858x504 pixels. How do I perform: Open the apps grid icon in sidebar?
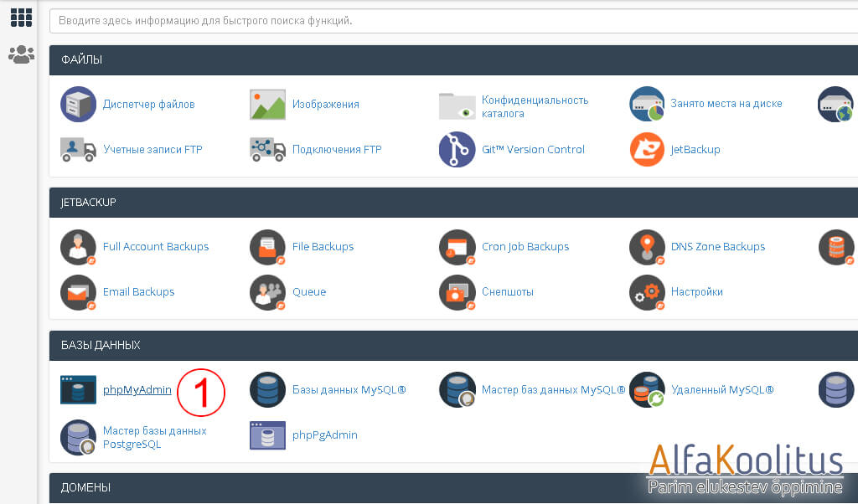click(x=21, y=18)
